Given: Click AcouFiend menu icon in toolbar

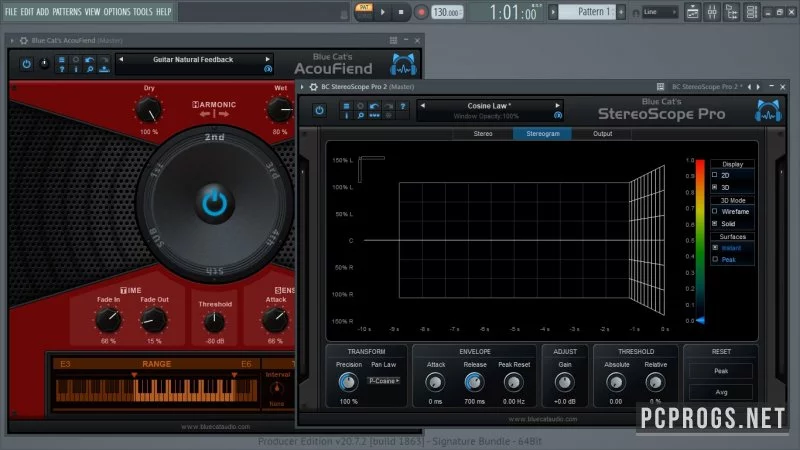Looking at the screenshot, I should point(62,60).
